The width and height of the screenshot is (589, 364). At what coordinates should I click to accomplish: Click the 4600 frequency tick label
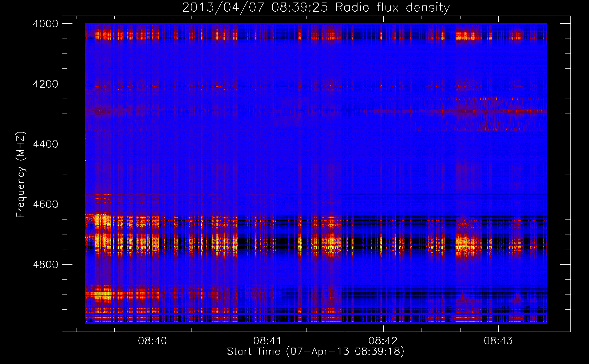pyautogui.click(x=46, y=204)
